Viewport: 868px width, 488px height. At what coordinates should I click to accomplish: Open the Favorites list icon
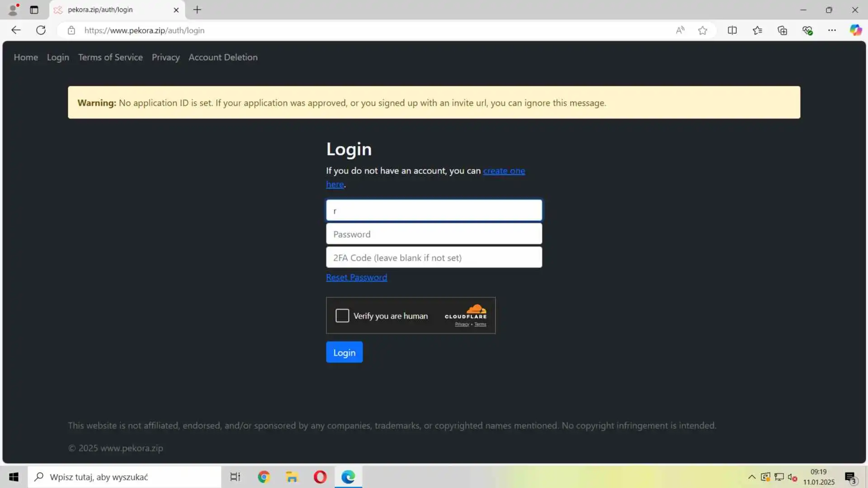(x=757, y=30)
